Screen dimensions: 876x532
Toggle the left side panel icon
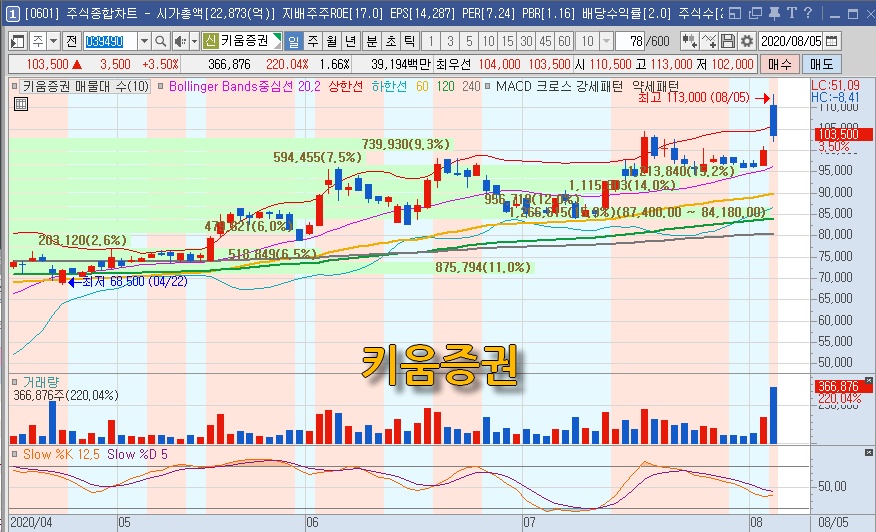point(18,41)
